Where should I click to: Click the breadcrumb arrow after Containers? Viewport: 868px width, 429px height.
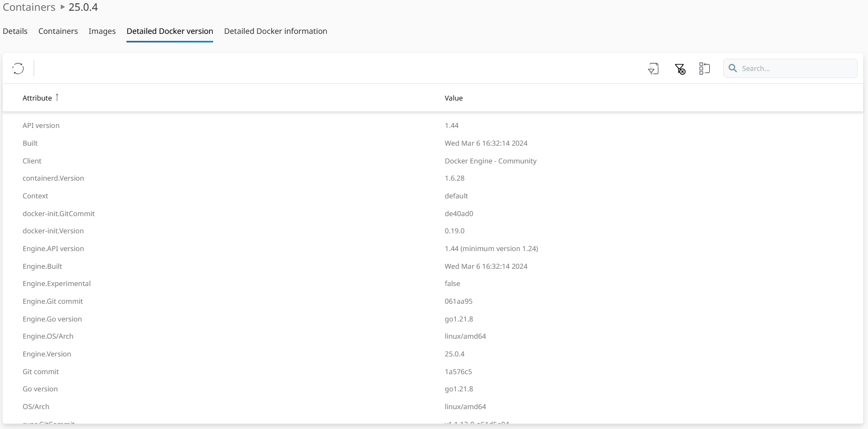[x=62, y=7]
